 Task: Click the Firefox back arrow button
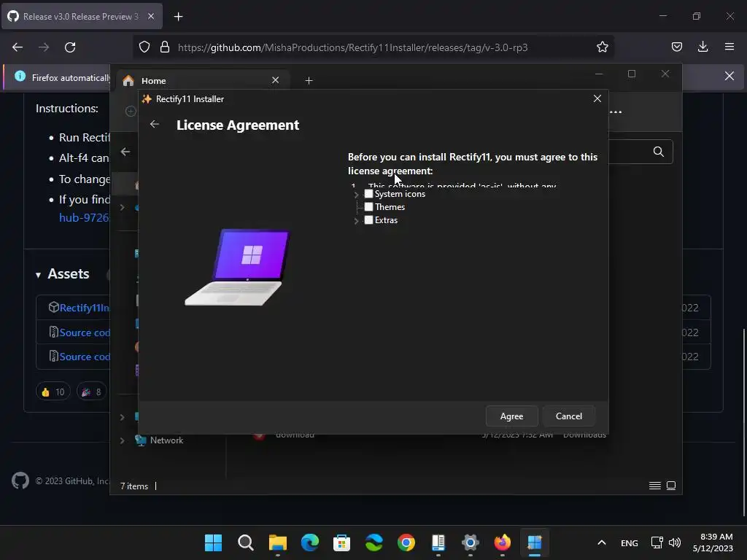(x=18, y=47)
